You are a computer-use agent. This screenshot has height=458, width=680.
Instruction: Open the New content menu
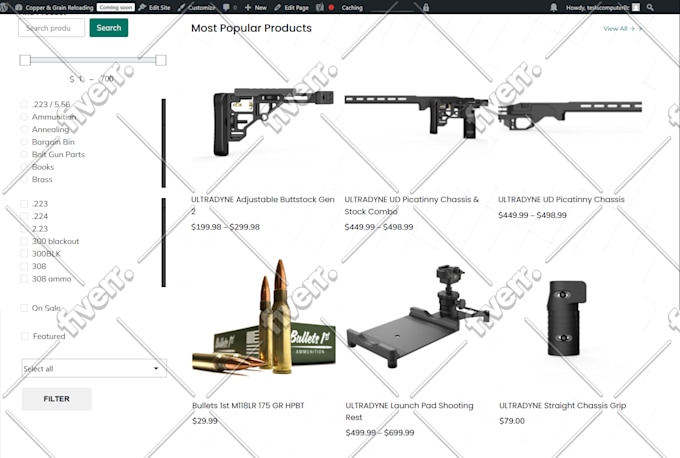click(x=255, y=7)
